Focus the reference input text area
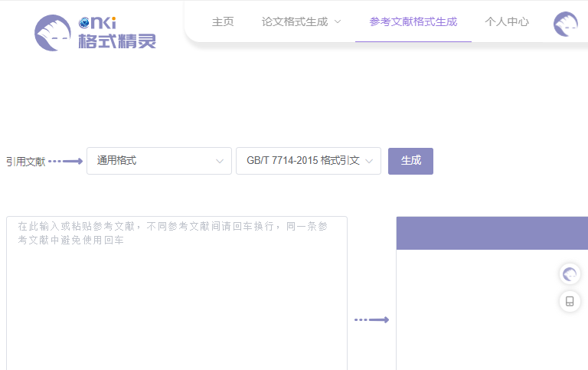The height and width of the screenshot is (370, 588). tap(177, 299)
